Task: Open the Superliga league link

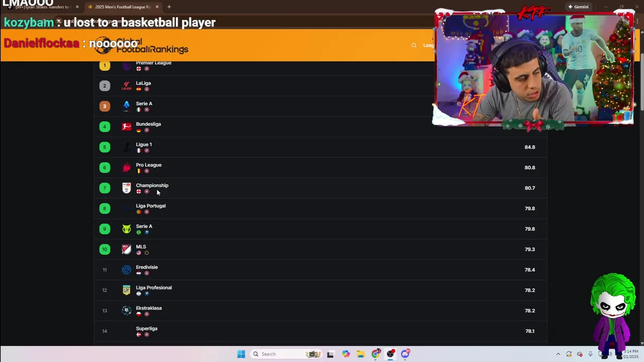Action: pos(146,329)
